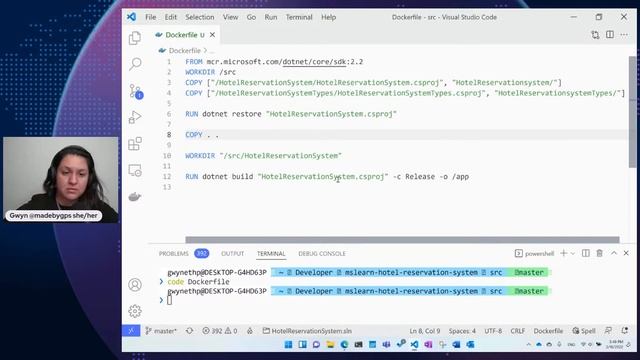Screen dimensions: 640x360
Task: Kill the terminal with the trash icon
Action: (x=600, y=253)
